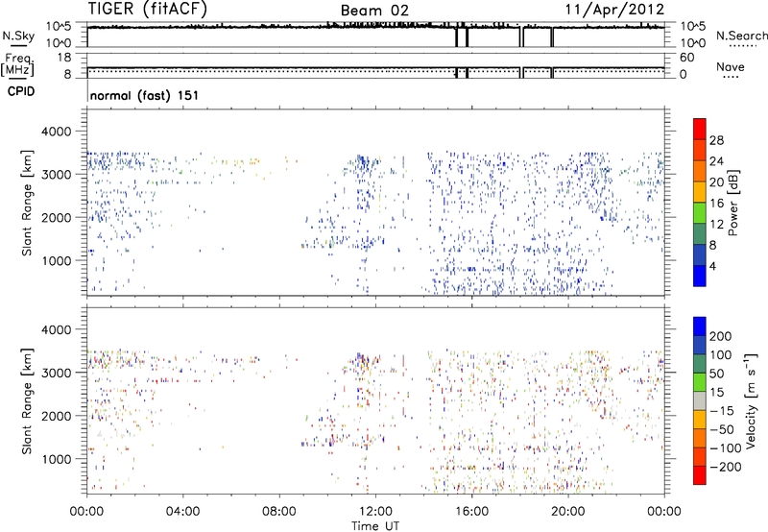The width and height of the screenshot is (768, 532).
Task: Pick the blue top segment of Velocity colorbar
Action: pyautogui.click(x=700, y=326)
